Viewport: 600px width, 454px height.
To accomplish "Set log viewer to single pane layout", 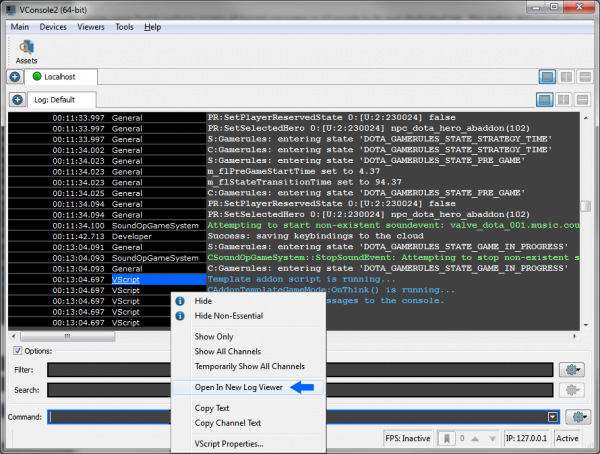I will 545,100.
